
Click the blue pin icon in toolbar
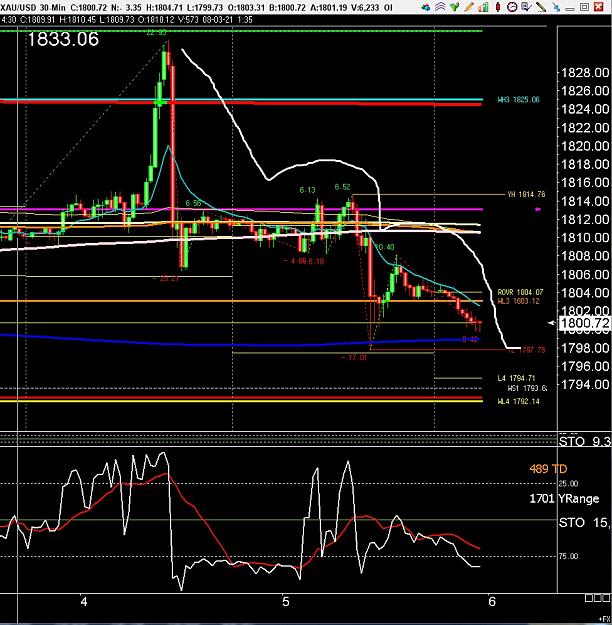[x=556, y=7]
